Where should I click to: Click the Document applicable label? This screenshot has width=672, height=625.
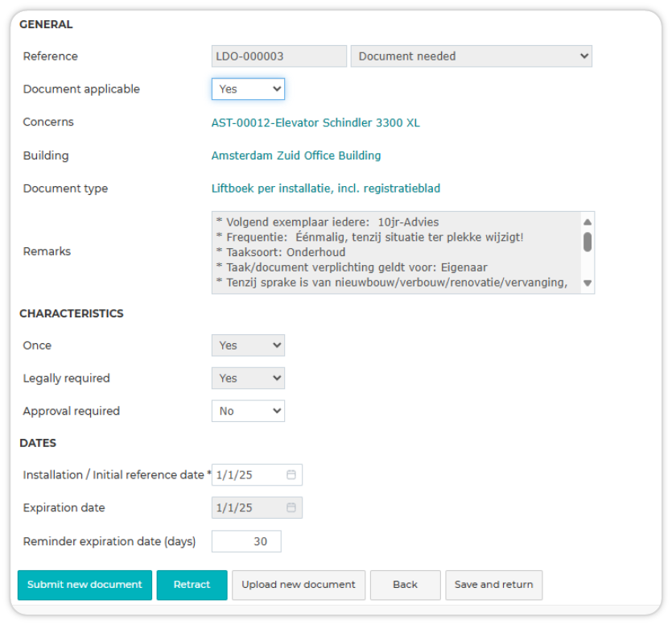(x=81, y=89)
